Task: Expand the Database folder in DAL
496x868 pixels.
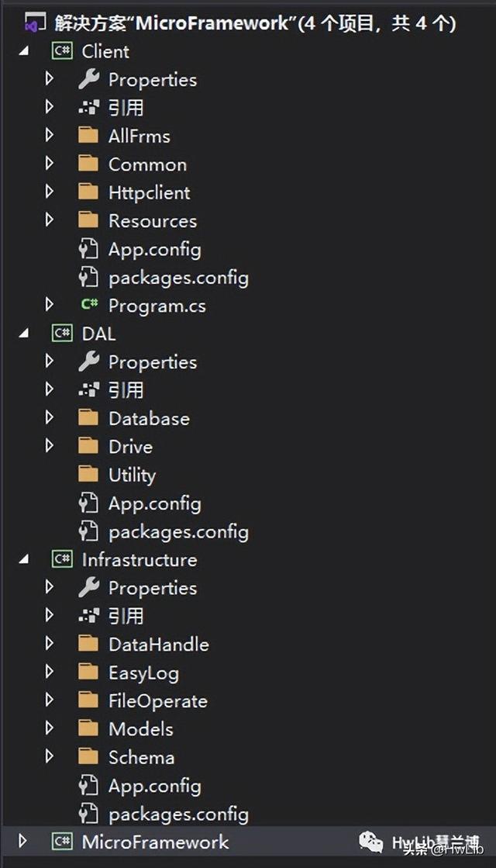Action: tap(50, 418)
